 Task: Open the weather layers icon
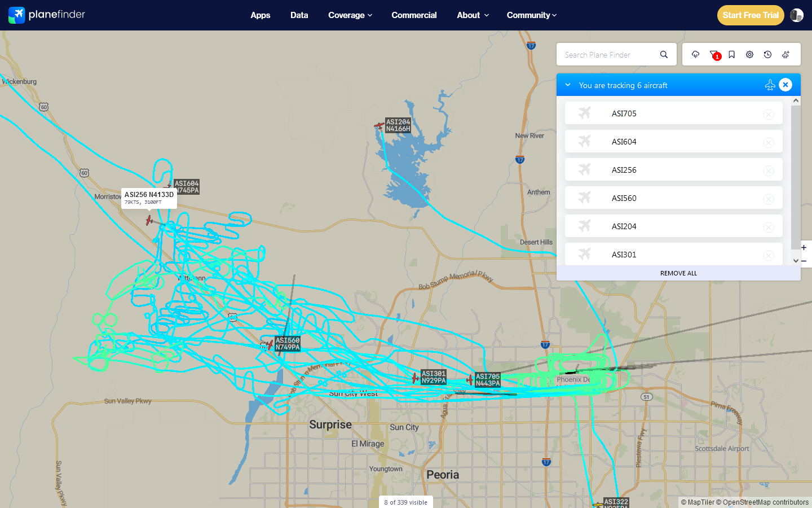pos(695,55)
